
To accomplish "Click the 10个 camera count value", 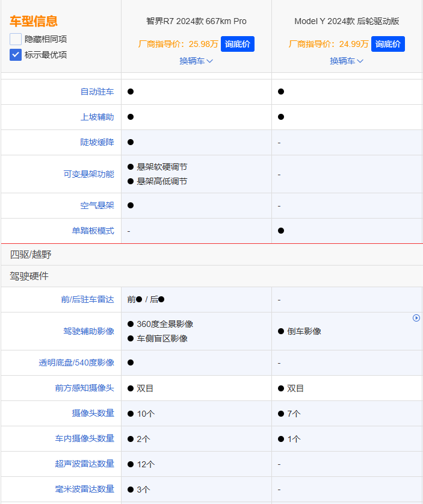I will pos(146,414).
